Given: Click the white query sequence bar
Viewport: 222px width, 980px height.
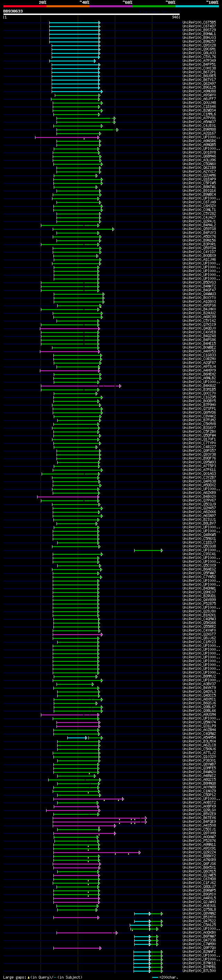Looking at the screenshot, I should click(x=92, y=14).
